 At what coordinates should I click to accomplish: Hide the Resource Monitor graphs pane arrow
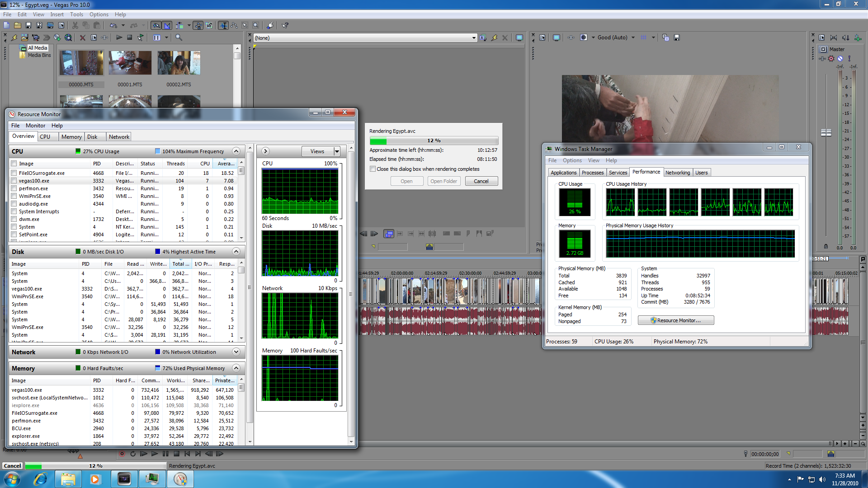pyautogui.click(x=266, y=151)
